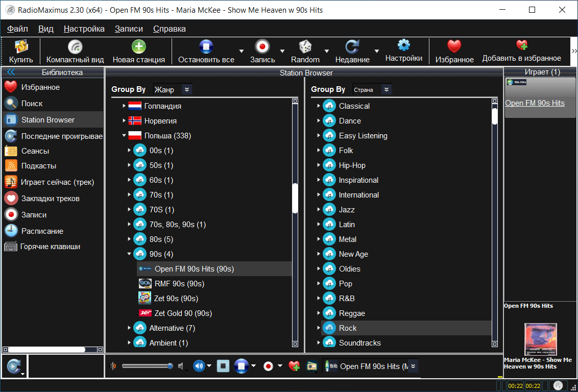Toggle mute with the blue speaker button

click(x=199, y=366)
